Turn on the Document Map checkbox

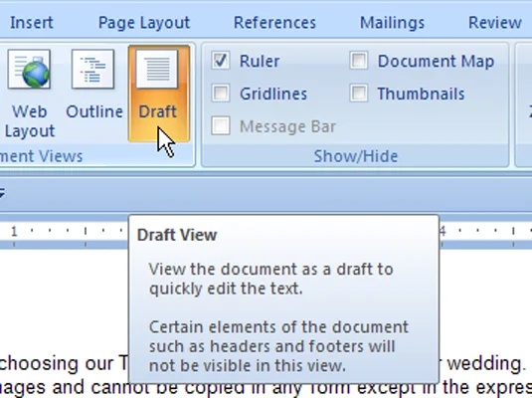tap(359, 61)
